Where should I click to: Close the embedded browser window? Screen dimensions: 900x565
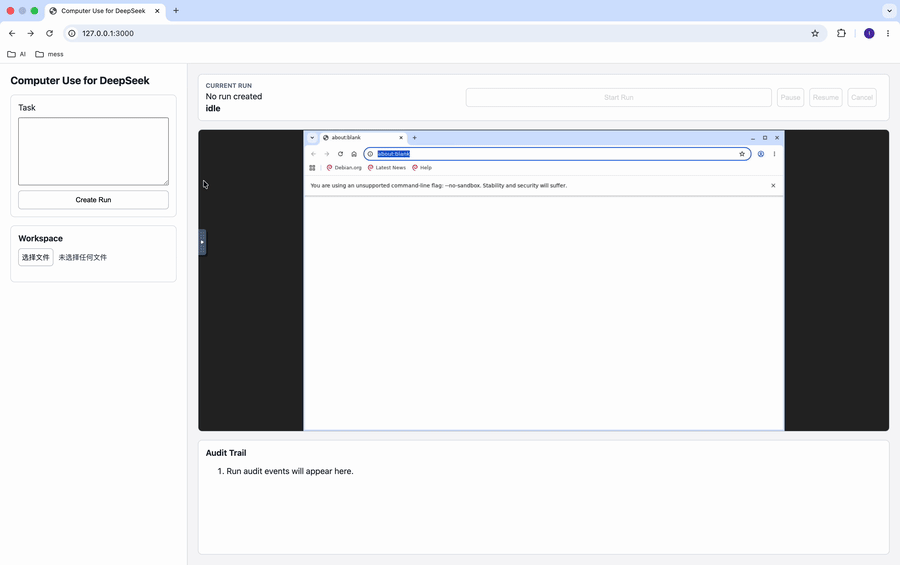(777, 138)
